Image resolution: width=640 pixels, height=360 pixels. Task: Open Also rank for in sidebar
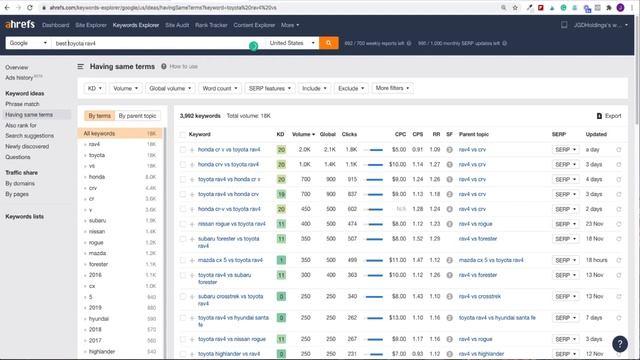(x=21, y=125)
